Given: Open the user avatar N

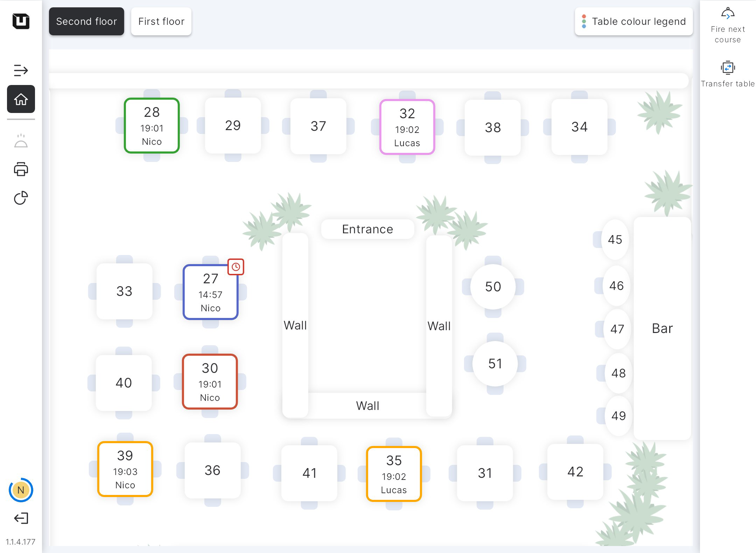Looking at the screenshot, I should click(x=21, y=490).
